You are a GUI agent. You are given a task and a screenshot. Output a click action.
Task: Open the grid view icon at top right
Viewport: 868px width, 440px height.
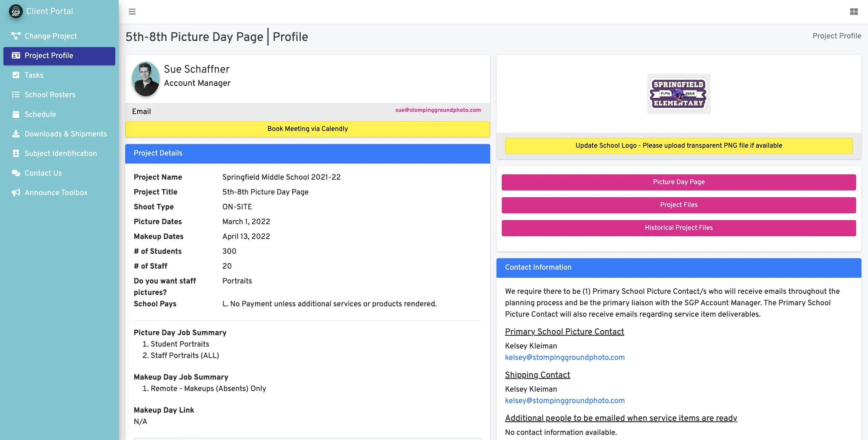854,11
